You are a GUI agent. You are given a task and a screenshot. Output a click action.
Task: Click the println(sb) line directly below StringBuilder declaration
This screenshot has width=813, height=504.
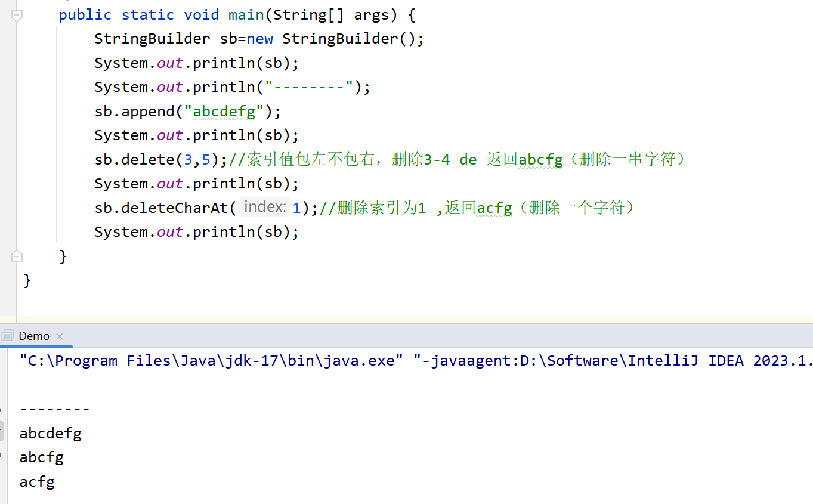pyautogui.click(x=196, y=63)
